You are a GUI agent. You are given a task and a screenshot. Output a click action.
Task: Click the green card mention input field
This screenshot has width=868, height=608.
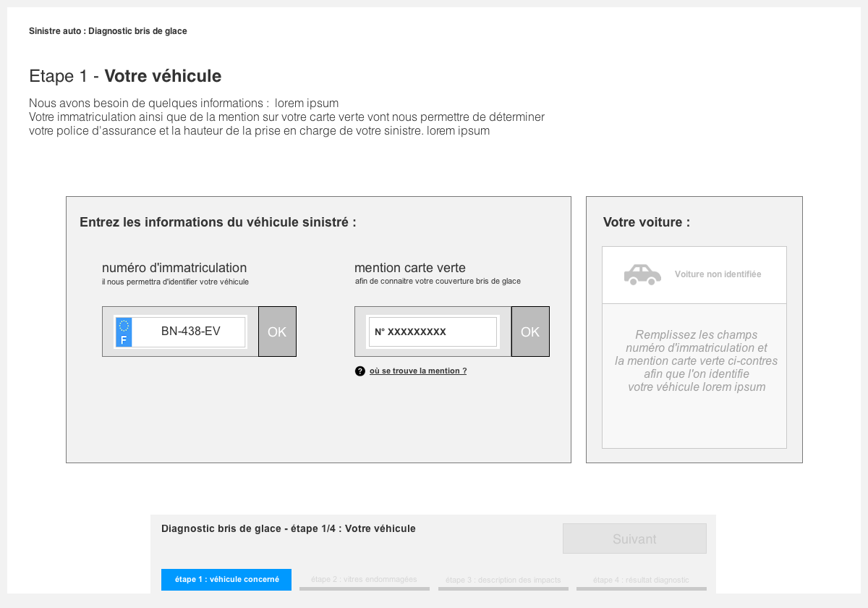pos(433,332)
